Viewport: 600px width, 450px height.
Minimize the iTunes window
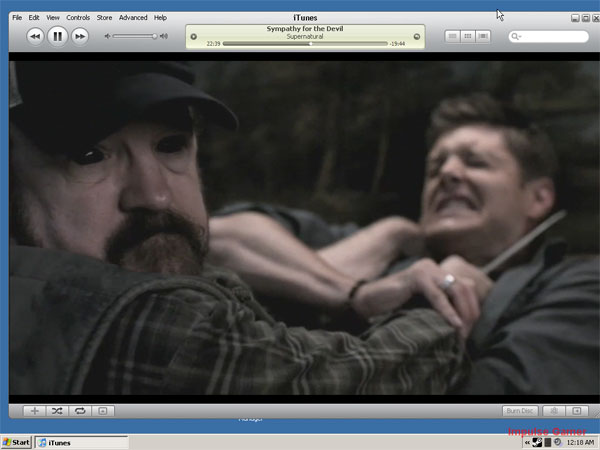pyautogui.click(x=575, y=18)
